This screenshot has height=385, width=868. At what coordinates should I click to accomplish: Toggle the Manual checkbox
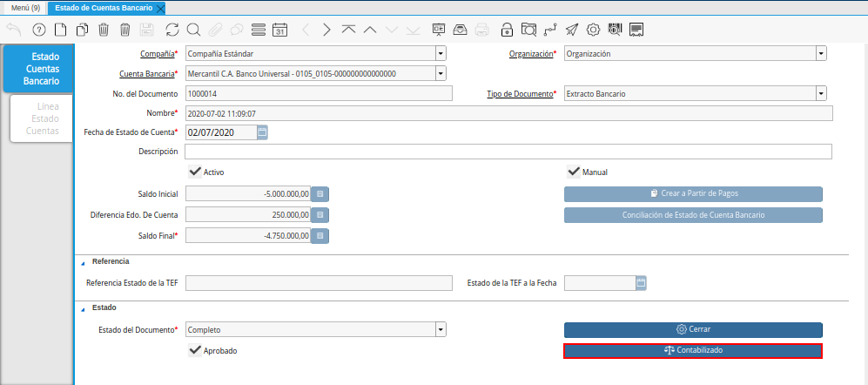pos(573,172)
